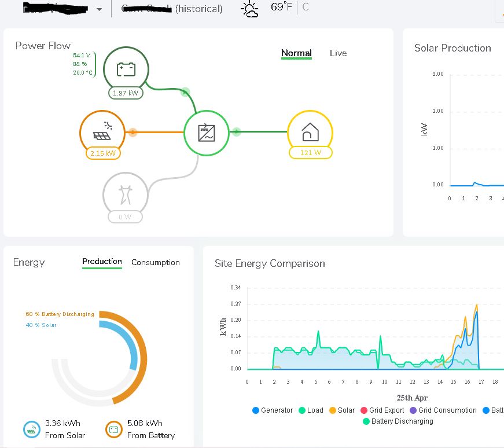Toggle Grid Export legend item
The height and width of the screenshot is (448, 504).
pyautogui.click(x=382, y=410)
